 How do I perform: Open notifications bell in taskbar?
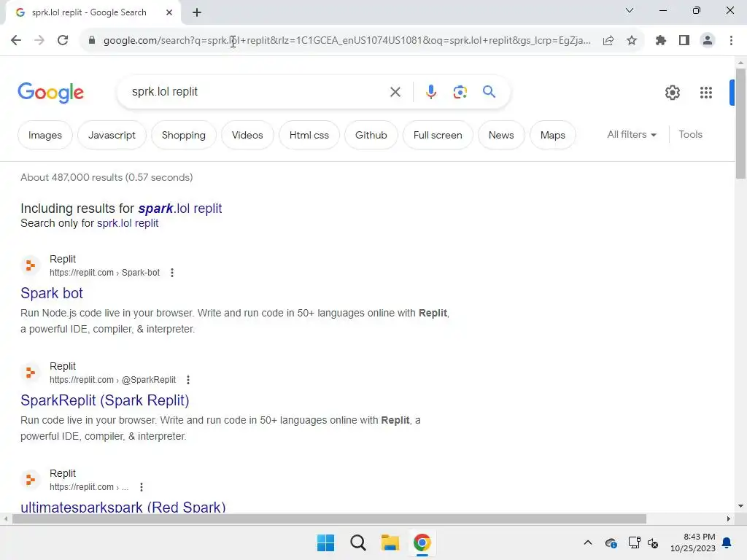point(727,542)
